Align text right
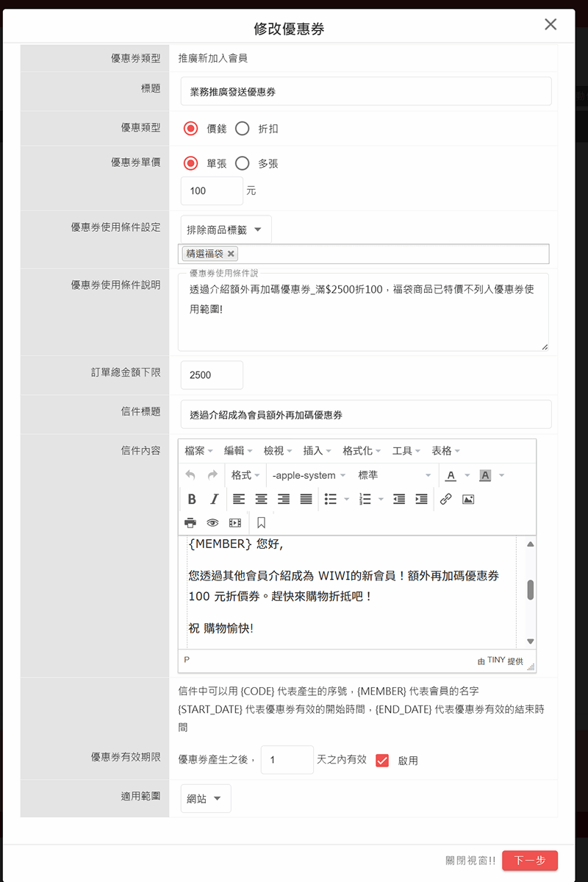588x882 pixels. click(284, 499)
